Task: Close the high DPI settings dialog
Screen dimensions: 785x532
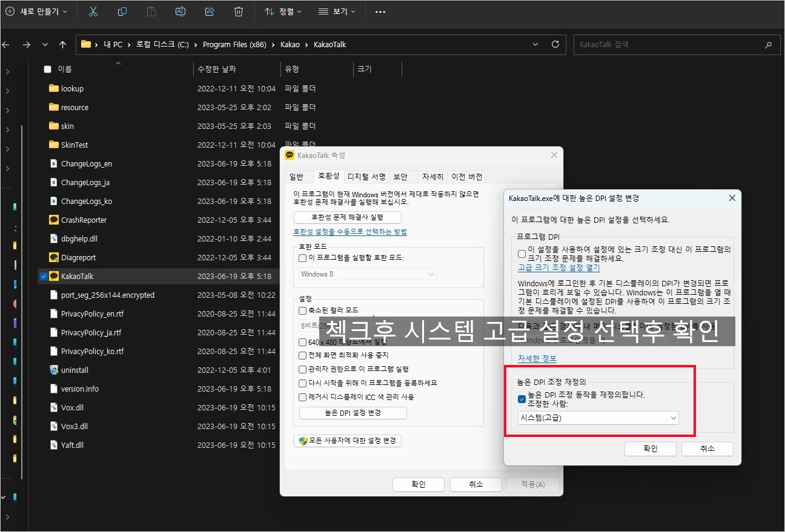Action: coord(732,198)
